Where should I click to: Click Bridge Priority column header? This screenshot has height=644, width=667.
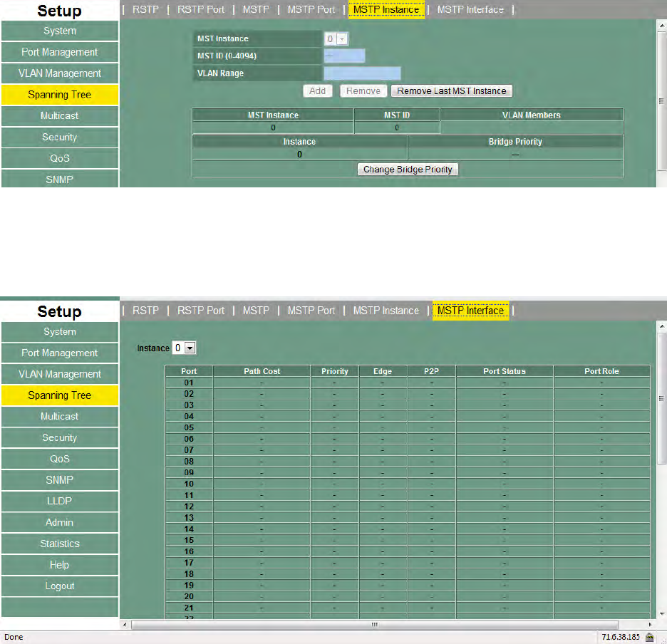click(x=515, y=142)
